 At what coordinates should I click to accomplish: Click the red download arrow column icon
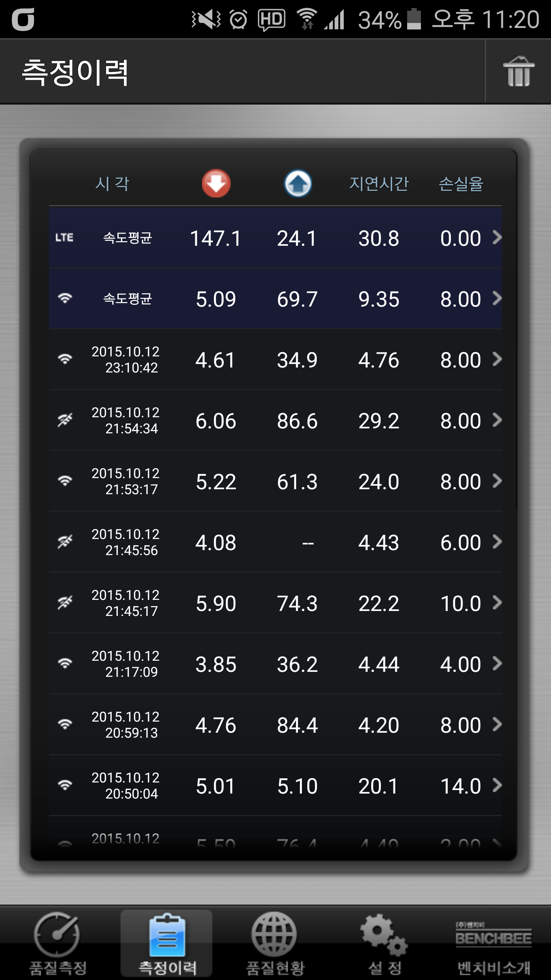point(216,183)
